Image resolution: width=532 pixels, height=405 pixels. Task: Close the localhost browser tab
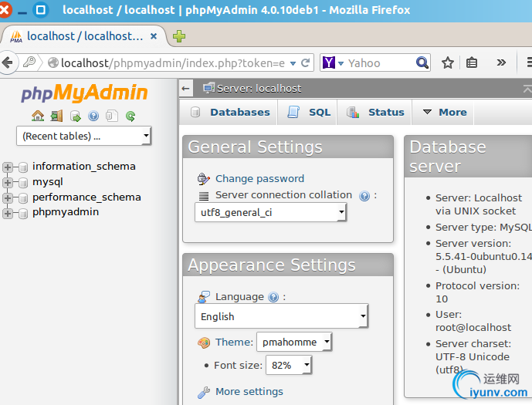pyautogui.click(x=154, y=36)
